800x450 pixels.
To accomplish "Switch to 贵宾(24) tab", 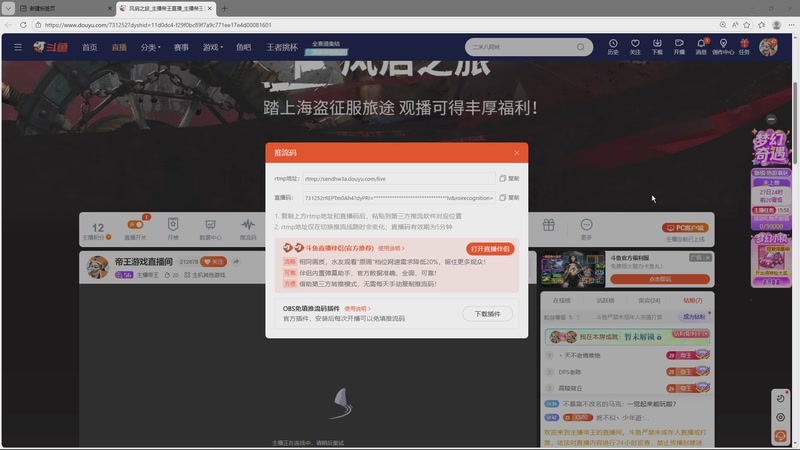I will (649, 301).
